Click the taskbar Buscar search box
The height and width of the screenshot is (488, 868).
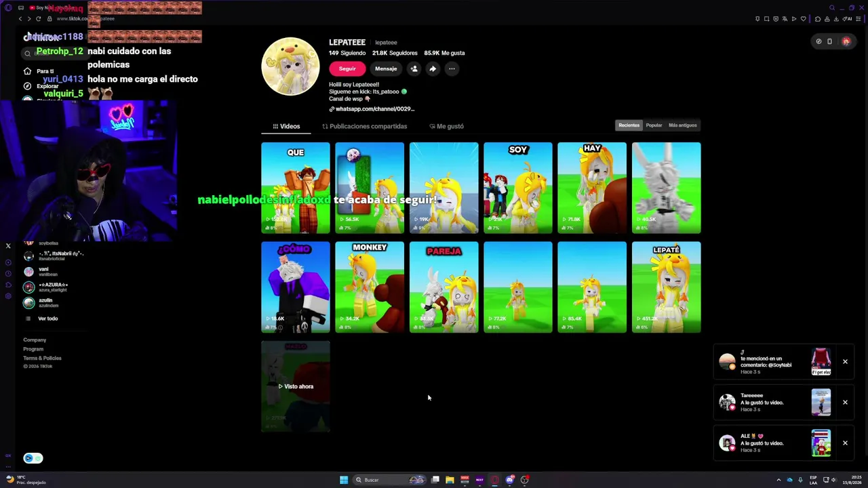389,480
